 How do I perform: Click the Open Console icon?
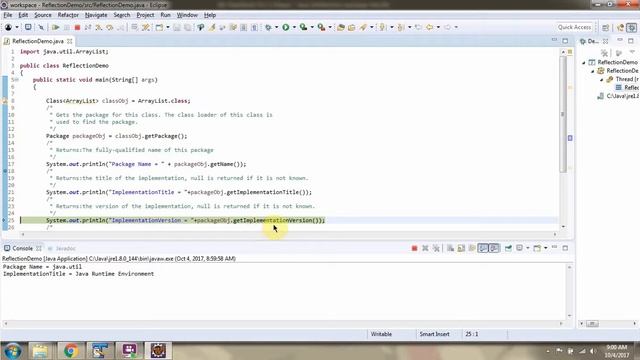tap(537, 248)
